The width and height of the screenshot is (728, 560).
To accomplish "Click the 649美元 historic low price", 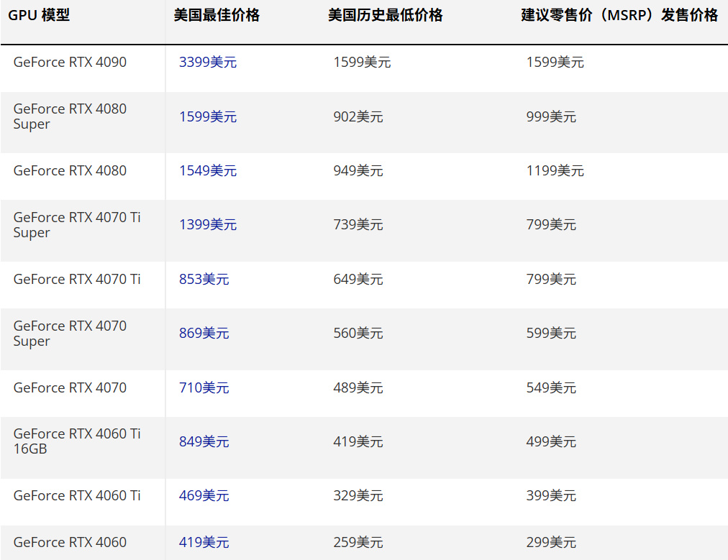I will [358, 279].
